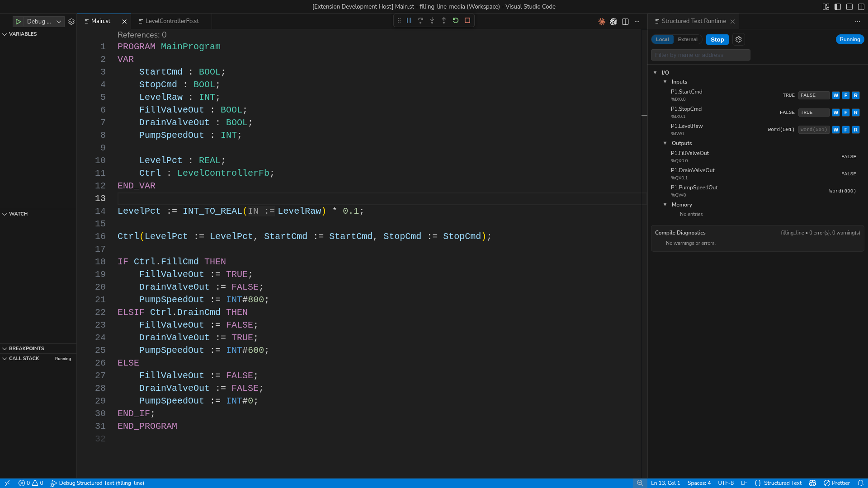The height and width of the screenshot is (488, 868).
Task: Switch to the LevelControllerFb.st tab
Action: [x=171, y=21]
